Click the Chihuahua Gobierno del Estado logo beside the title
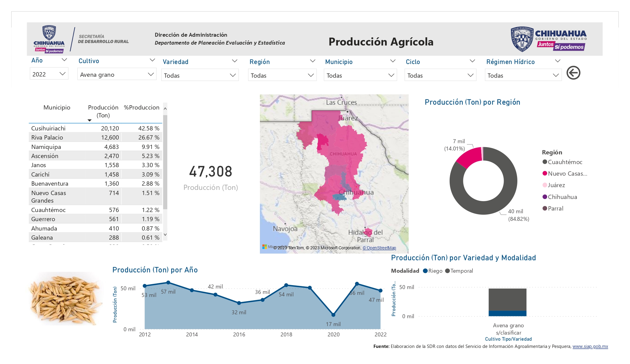This screenshot has width=630, height=364. coord(548,39)
